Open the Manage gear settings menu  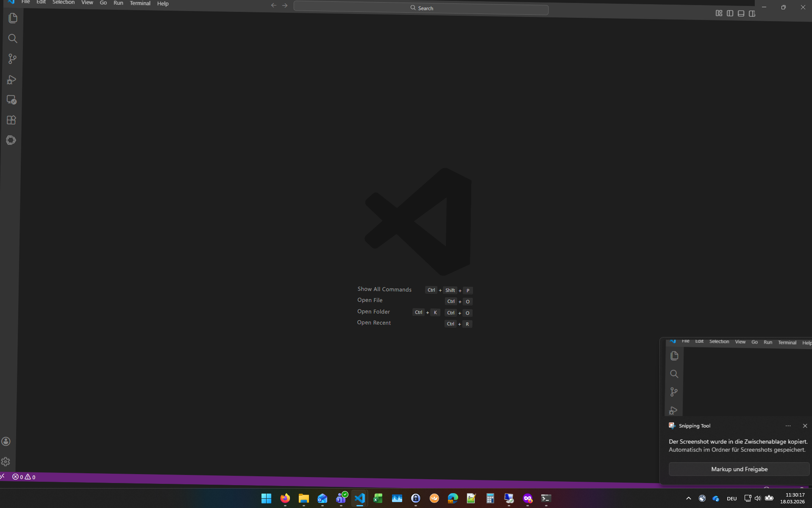(x=6, y=462)
